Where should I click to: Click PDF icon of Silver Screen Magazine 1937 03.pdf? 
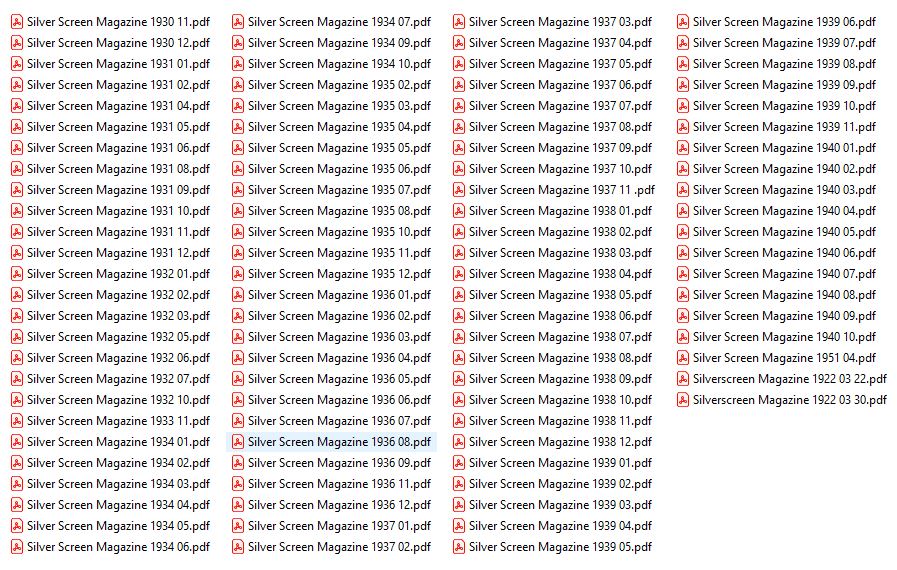459,22
